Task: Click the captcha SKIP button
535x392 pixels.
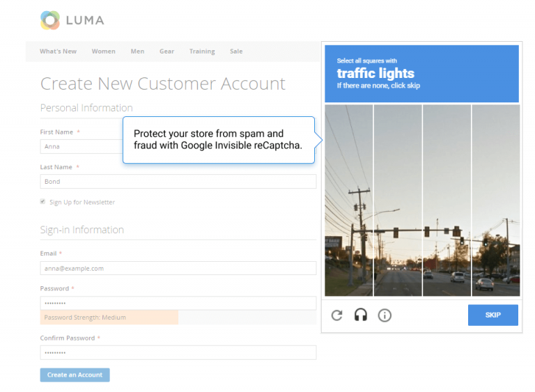Action: (493, 315)
